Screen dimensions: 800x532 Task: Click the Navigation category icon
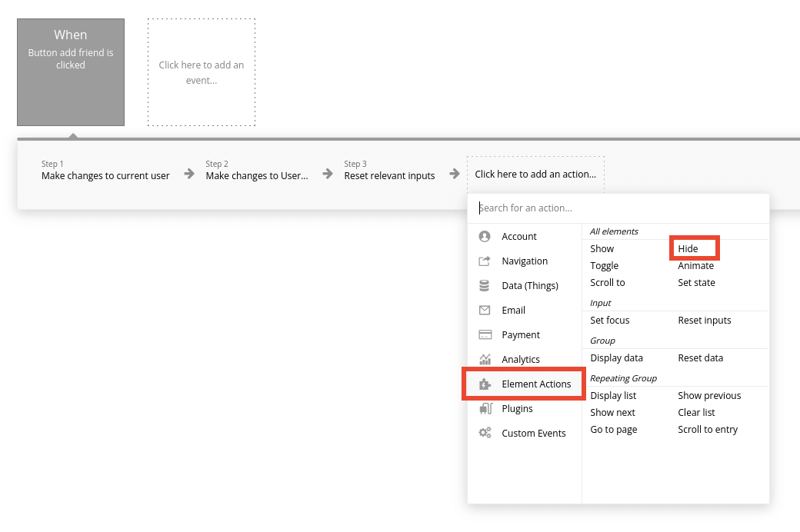coord(485,261)
